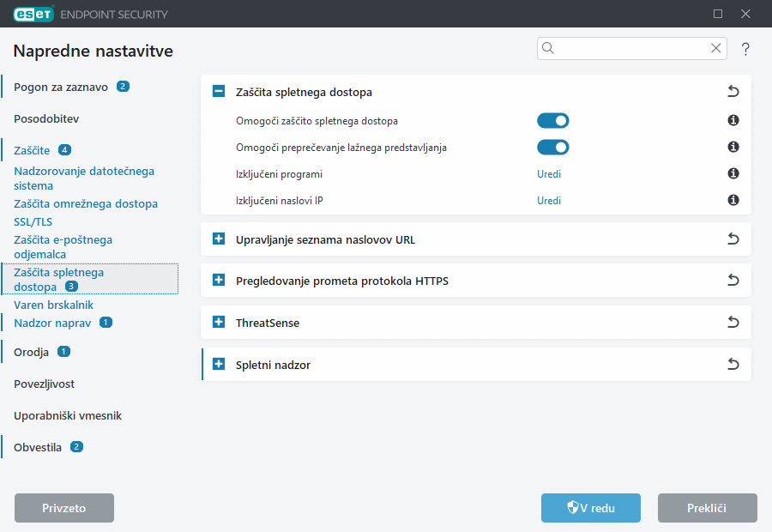Collapse the Zaščita spletnega dostopa section
Screen dimensions: 772x532
pos(219,92)
